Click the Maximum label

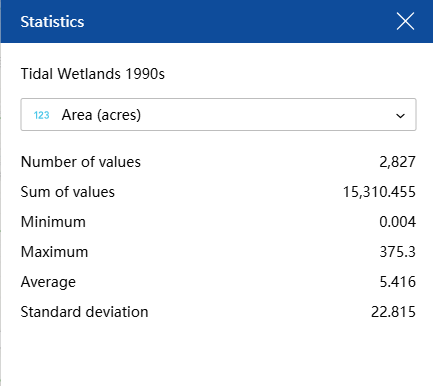tap(54, 252)
